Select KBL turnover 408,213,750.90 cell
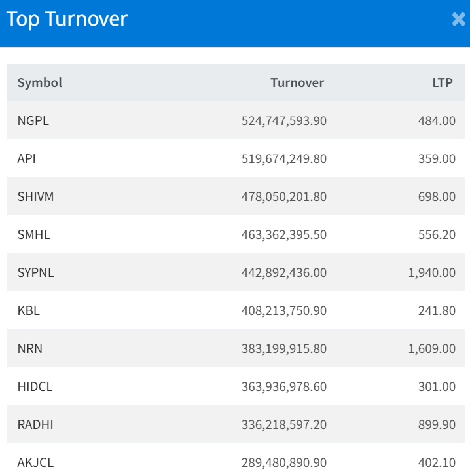This screenshot has width=470, height=476. [x=283, y=310]
